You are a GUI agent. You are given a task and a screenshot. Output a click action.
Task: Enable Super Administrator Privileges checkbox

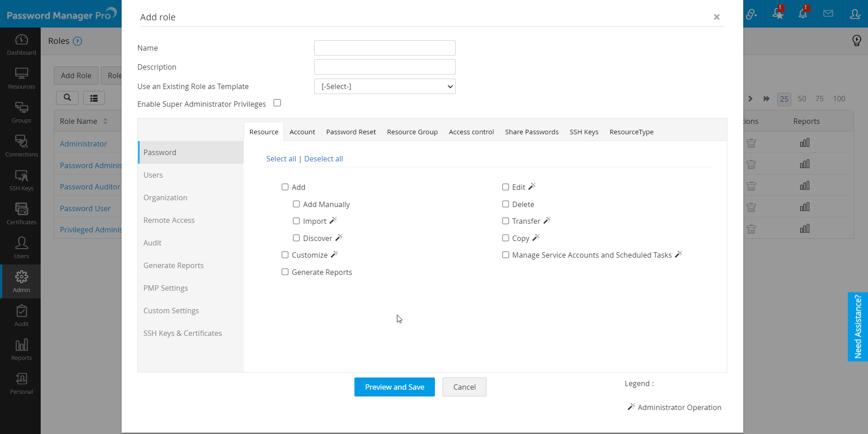click(277, 103)
